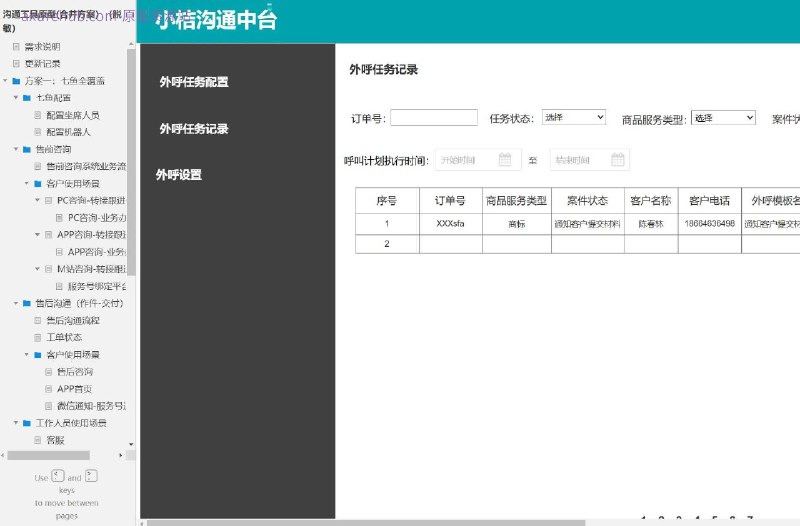Click the 案件状态 column header
Image resolution: width=800 pixels, height=526 pixels.
[588, 201]
